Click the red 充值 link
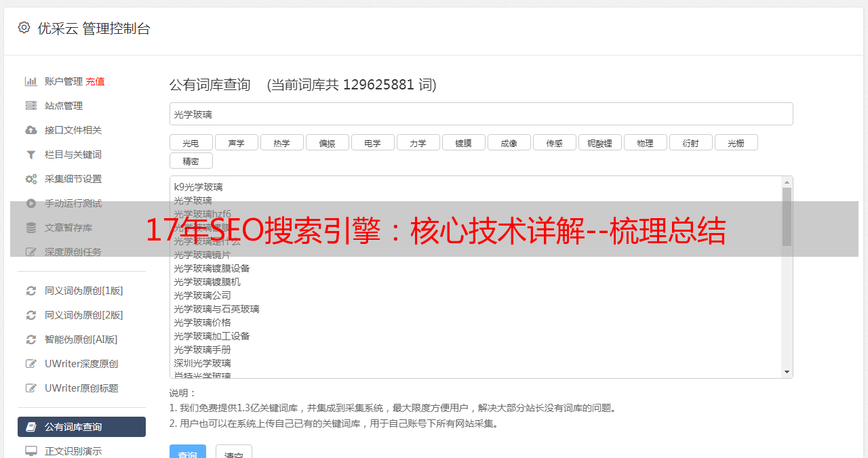The image size is (868, 458). click(x=95, y=81)
